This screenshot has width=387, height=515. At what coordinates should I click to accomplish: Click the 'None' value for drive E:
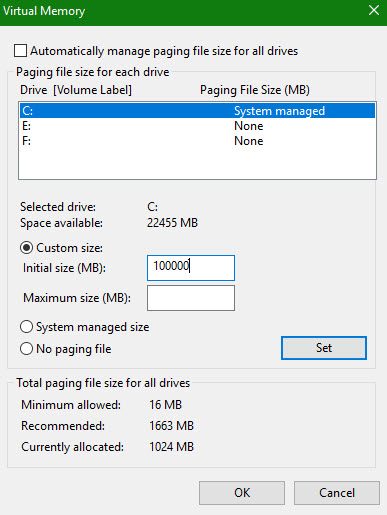click(249, 126)
